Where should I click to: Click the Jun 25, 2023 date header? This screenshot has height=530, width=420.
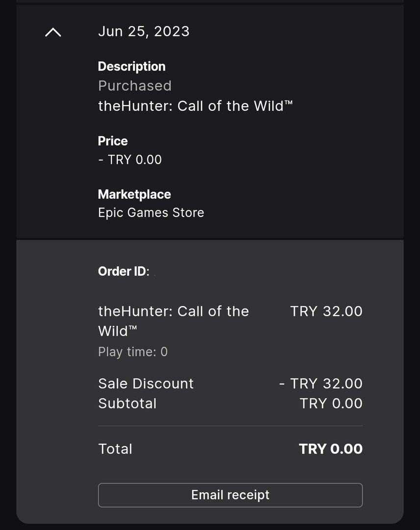143,31
